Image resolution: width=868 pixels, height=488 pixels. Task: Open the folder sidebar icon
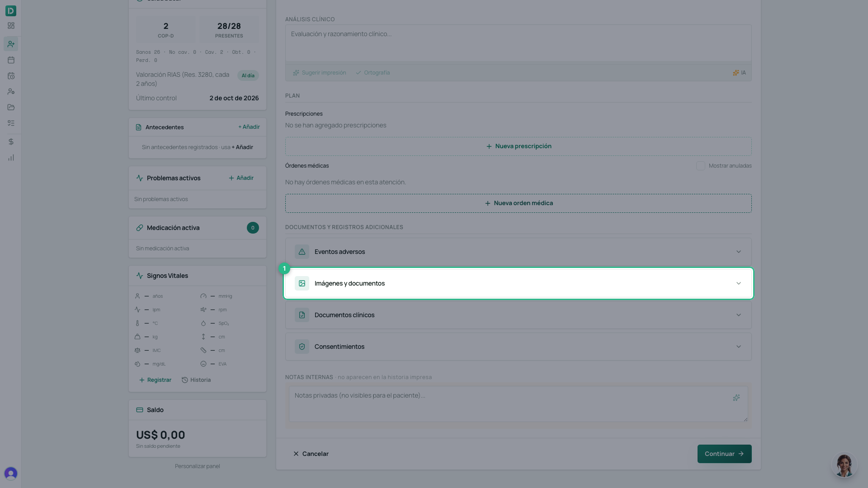pyautogui.click(x=11, y=107)
